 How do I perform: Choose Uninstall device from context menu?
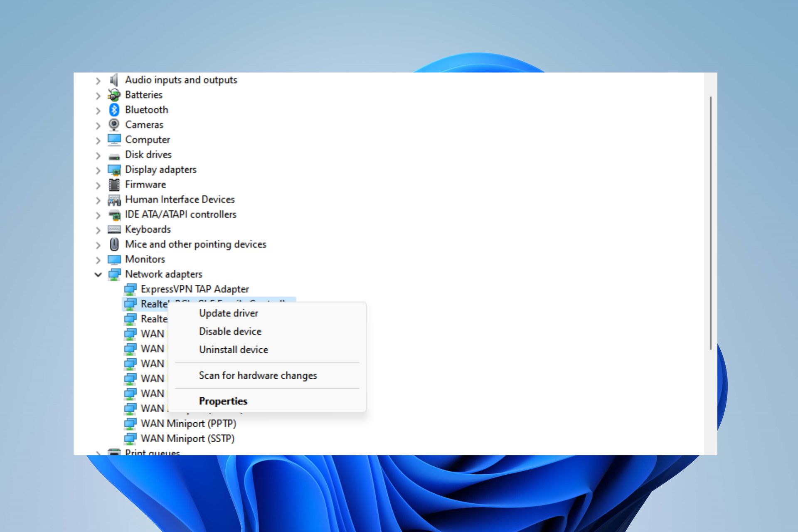tap(267, 350)
